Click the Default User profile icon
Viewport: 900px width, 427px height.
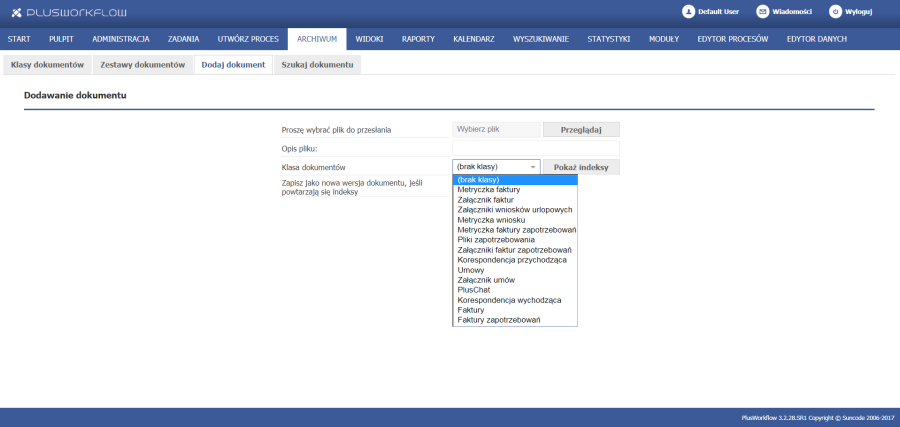point(688,12)
